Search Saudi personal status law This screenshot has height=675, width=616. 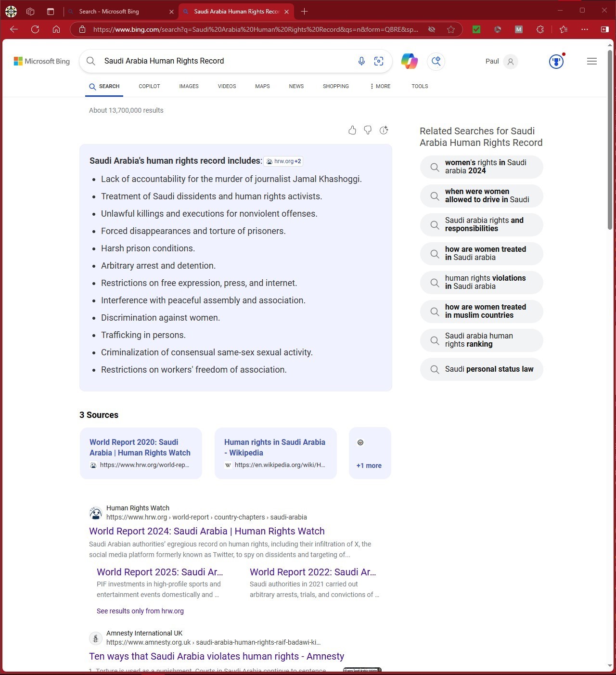click(x=481, y=369)
